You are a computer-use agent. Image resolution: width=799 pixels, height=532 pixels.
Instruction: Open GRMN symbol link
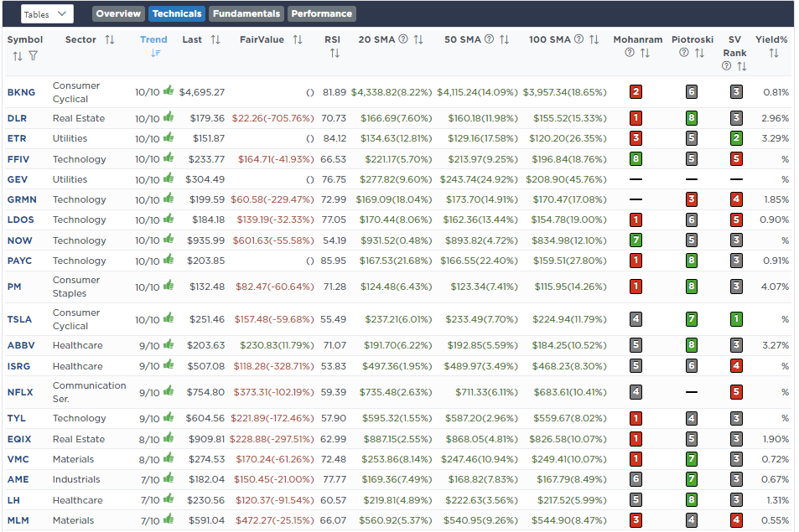tap(22, 199)
